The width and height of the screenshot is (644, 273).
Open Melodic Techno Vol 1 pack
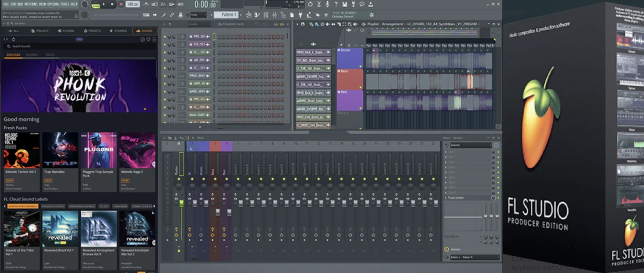22,162
